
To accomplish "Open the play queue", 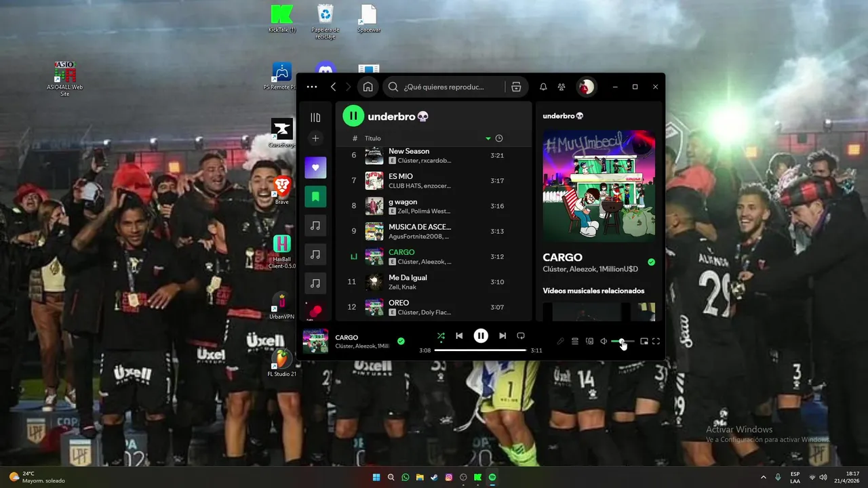I will pyautogui.click(x=574, y=342).
